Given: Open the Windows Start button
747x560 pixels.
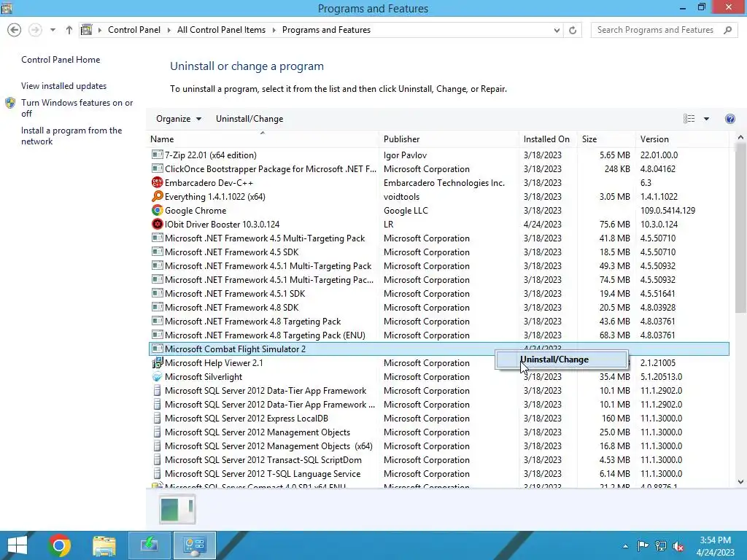Looking at the screenshot, I should point(18,545).
